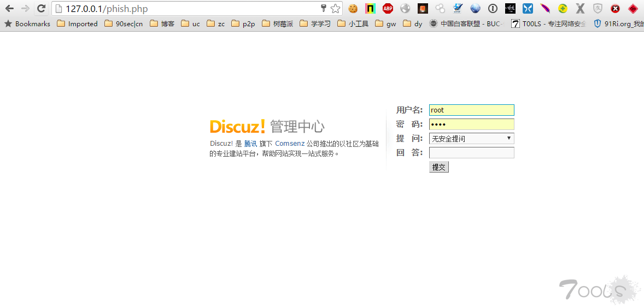Screen dimensions: 644x308
Task: Expand the 90sec|cn bookmarks folder
Action: pyautogui.click(x=124, y=24)
